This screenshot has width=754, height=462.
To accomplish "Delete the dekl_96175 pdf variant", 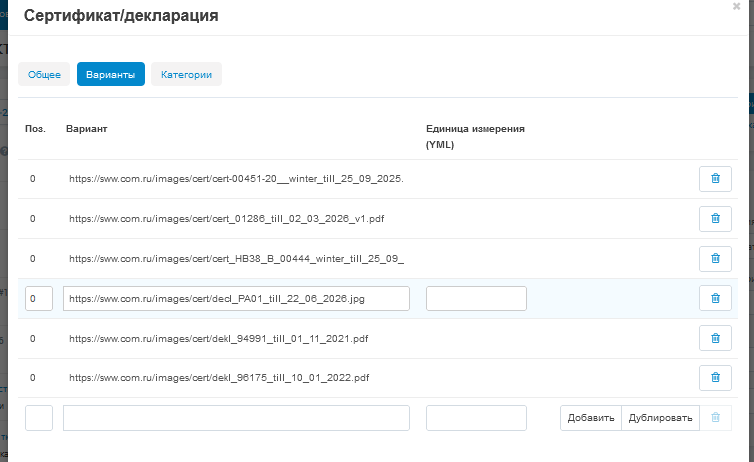I will pos(715,378).
